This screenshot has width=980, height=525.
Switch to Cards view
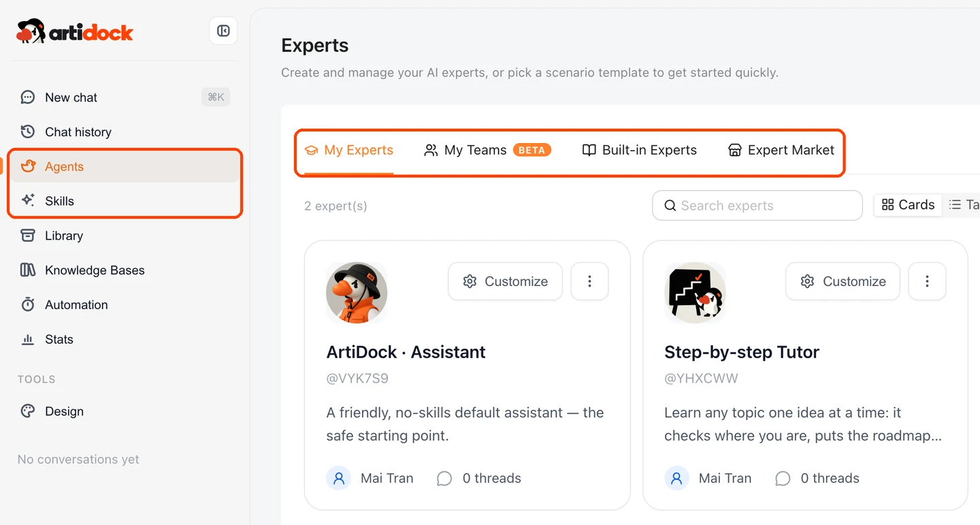tap(908, 205)
